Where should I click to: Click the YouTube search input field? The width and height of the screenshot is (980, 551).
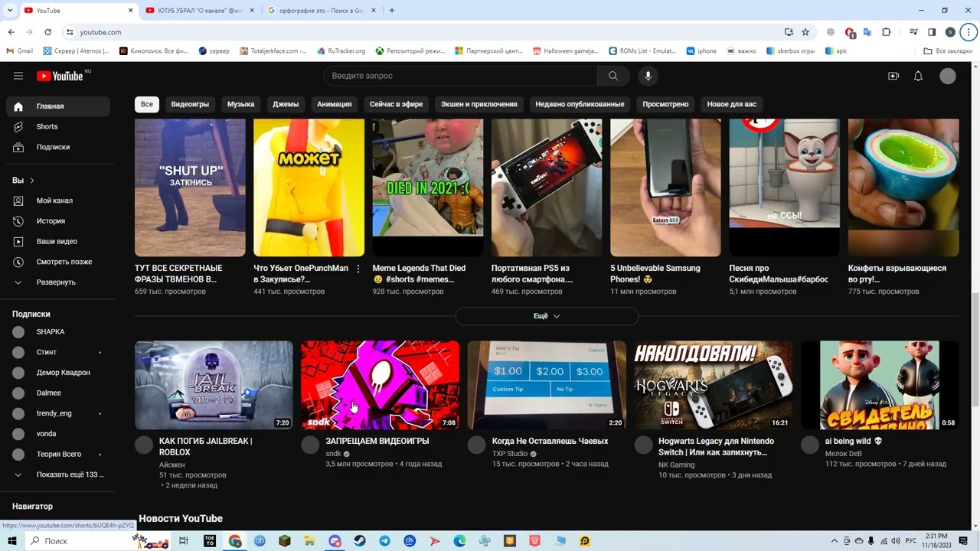(461, 76)
